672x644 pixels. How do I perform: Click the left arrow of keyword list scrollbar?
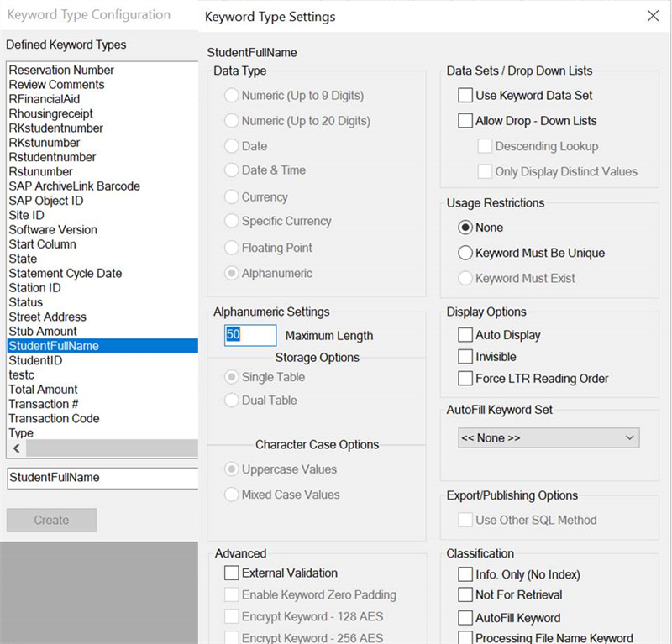point(16,448)
